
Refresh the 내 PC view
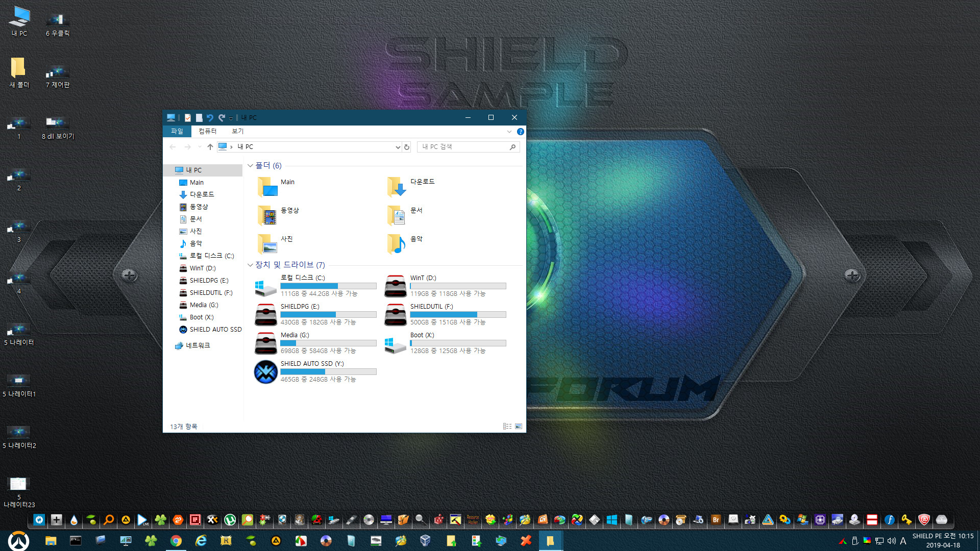pos(407,147)
